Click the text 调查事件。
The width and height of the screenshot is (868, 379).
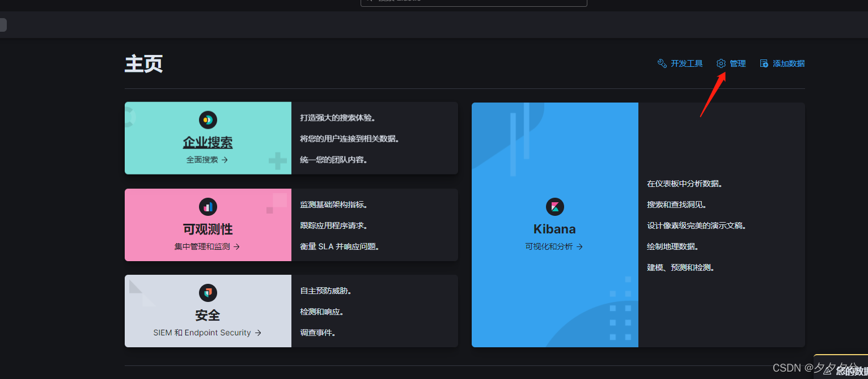[x=319, y=333]
